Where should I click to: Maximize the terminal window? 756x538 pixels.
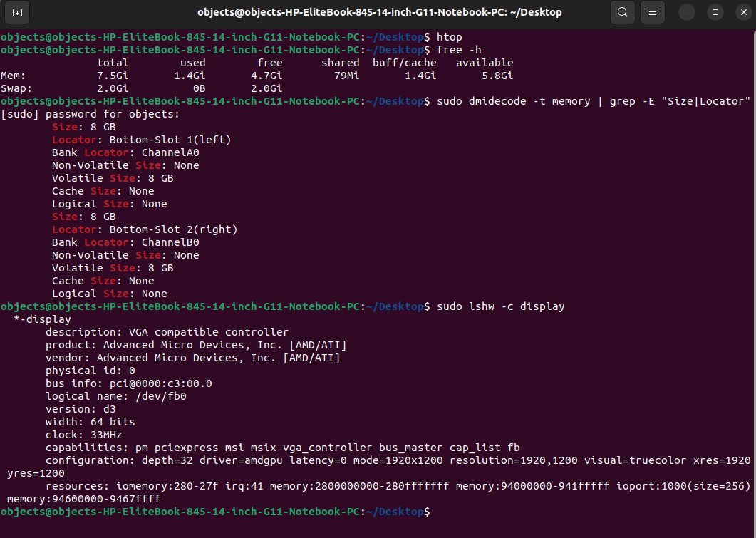(715, 12)
